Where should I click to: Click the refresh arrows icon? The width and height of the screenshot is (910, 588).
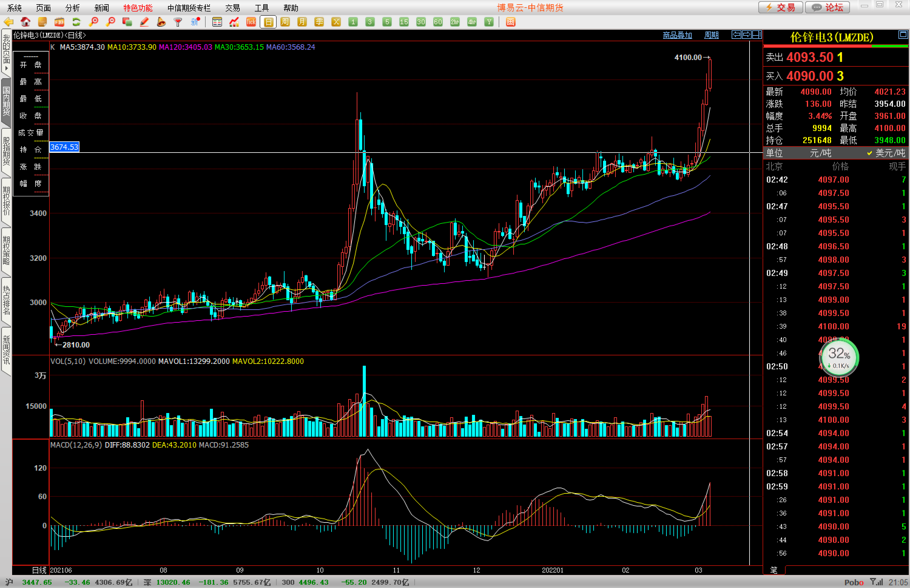pos(76,22)
